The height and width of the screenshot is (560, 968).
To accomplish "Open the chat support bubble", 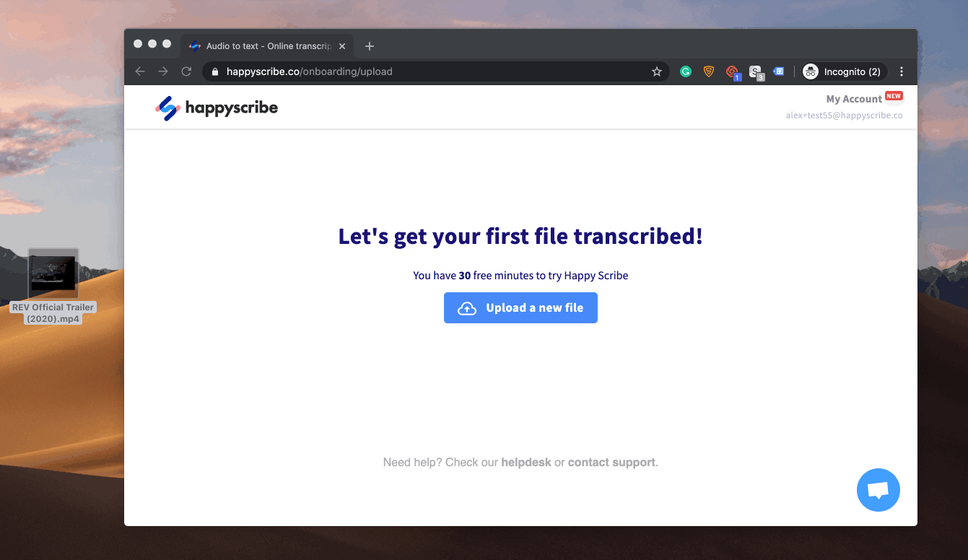I will 878,490.
